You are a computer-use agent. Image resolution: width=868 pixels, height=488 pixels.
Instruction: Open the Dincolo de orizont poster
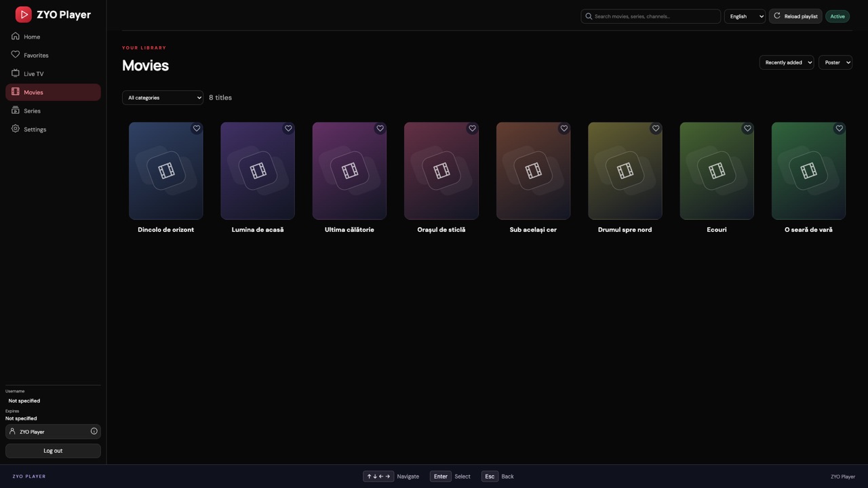coord(166,171)
